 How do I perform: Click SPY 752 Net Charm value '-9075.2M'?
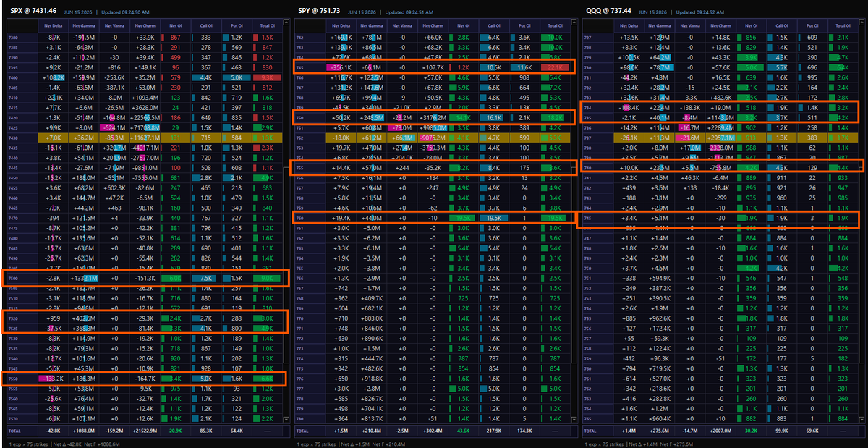(x=432, y=137)
